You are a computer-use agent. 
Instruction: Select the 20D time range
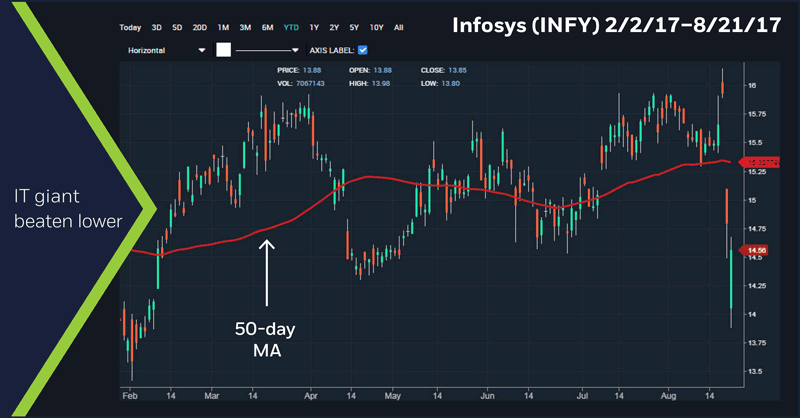click(x=200, y=28)
